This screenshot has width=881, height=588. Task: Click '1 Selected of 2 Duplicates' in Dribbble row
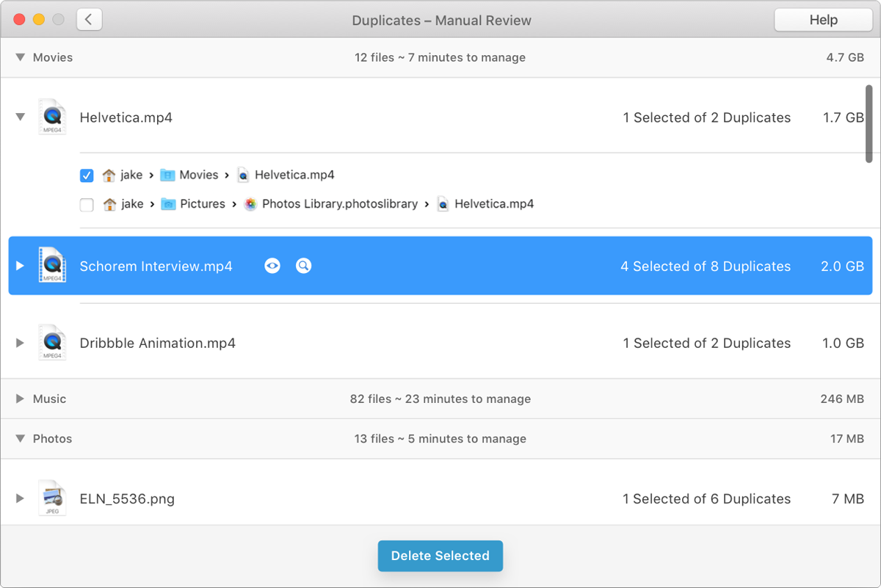point(707,344)
